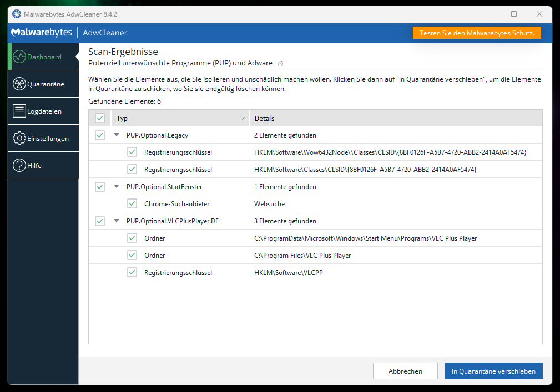Click the Einstellungen gear icon
The height and width of the screenshot is (392, 560).
pyautogui.click(x=19, y=138)
